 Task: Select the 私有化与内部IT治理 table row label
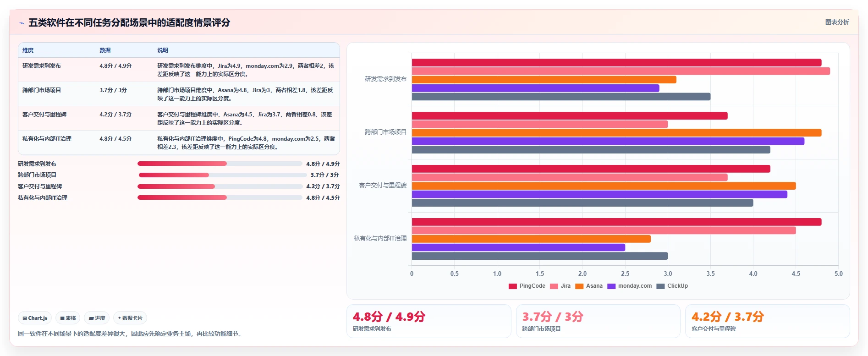tap(47, 139)
